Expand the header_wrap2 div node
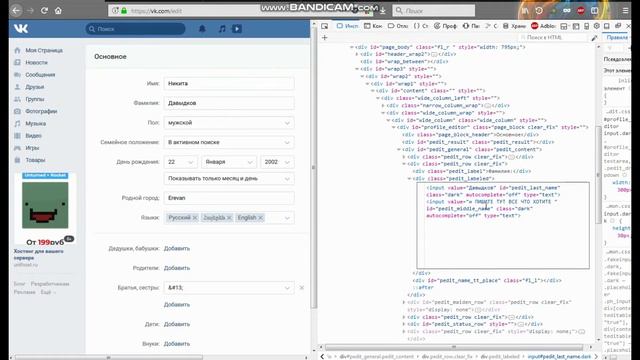Screen dimensions: 640x360 [x=357, y=54]
